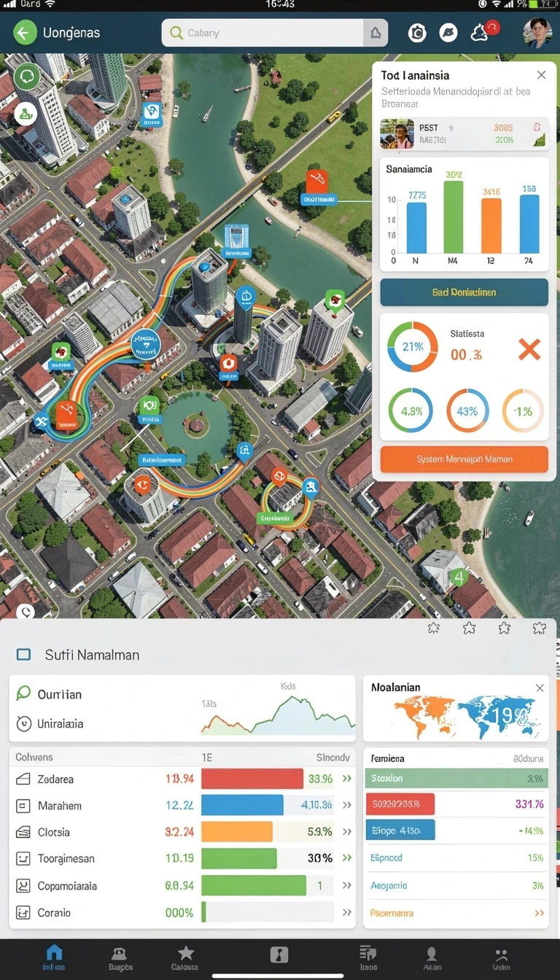Screen dimensions: 560x980
Task: Switch to the Home tab in bottom bar
Action: [54, 957]
